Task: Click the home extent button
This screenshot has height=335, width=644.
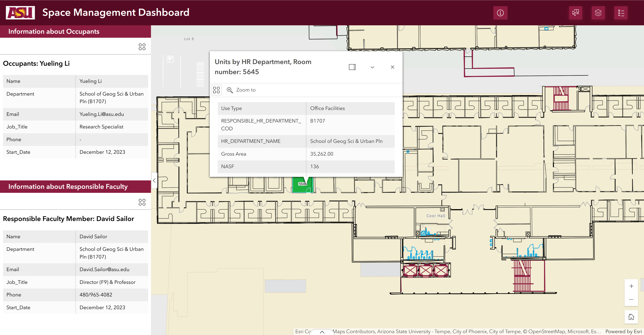Action: (631, 317)
